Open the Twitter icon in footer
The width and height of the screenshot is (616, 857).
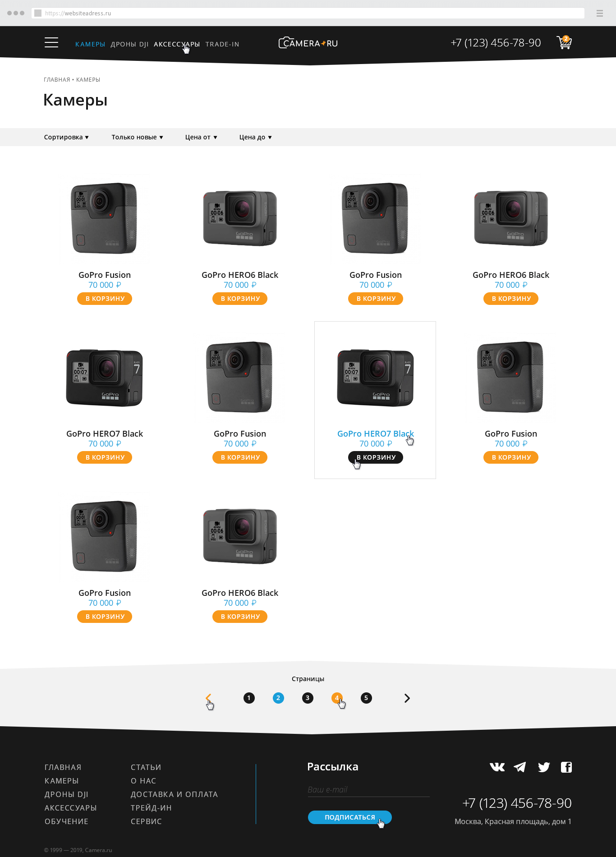point(544,767)
